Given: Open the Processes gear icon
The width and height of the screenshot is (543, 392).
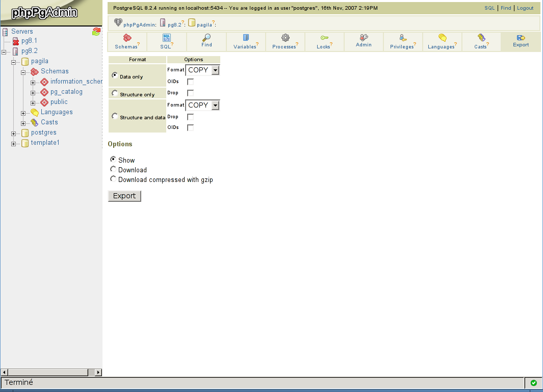Looking at the screenshot, I should click(286, 38).
